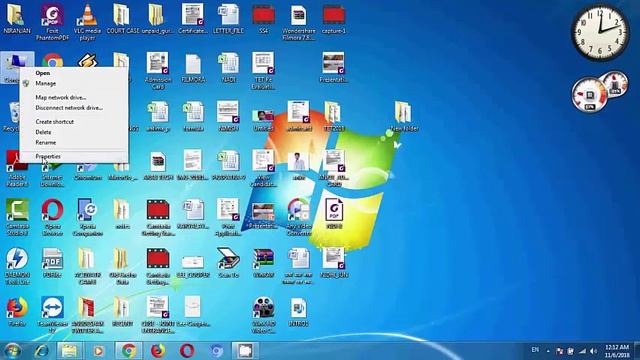Select the Scan To scanner shortcut
This screenshot has width=640, height=360.
[228, 263]
